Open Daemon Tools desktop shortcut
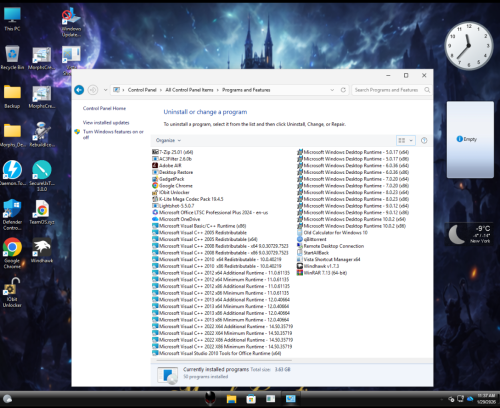 pos(12,173)
